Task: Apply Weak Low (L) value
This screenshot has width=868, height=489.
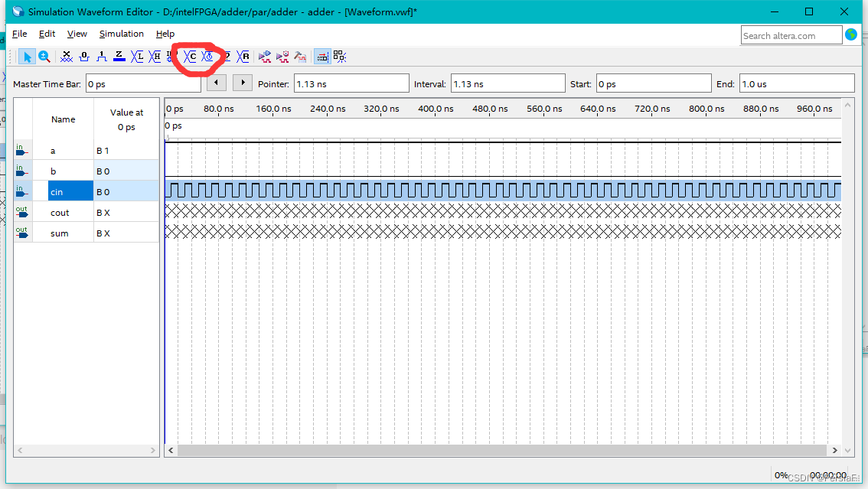Action: tap(137, 57)
